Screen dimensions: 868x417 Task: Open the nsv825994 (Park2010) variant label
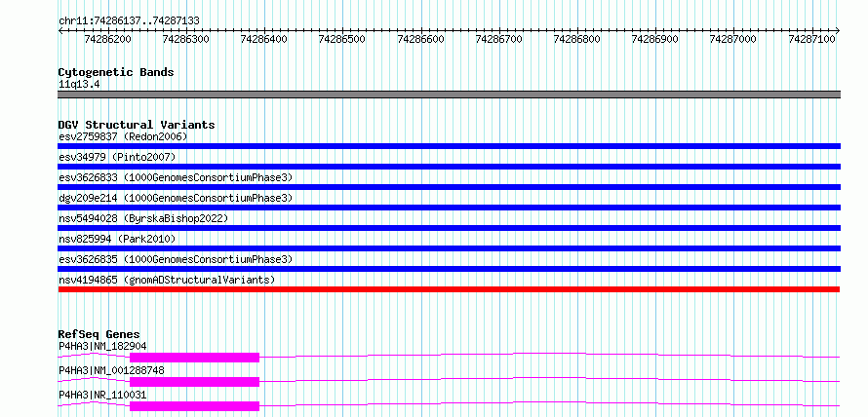pos(117,239)
